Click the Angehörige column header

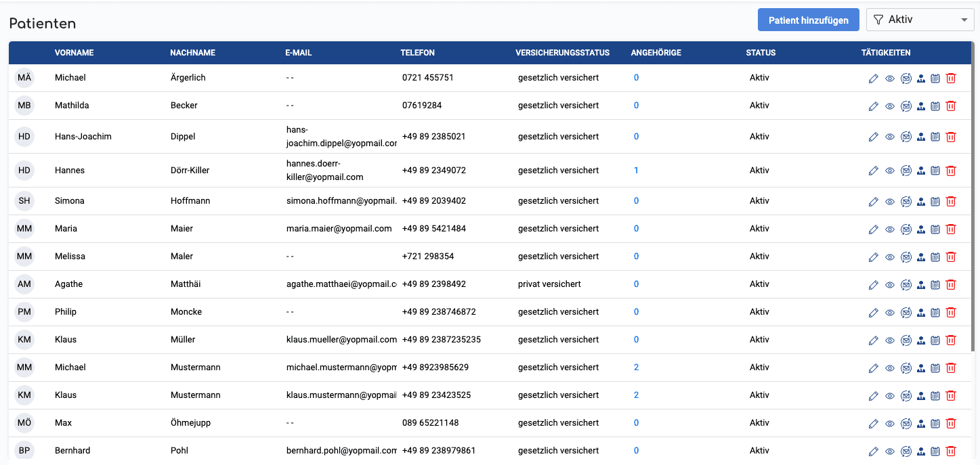(656, 53)
